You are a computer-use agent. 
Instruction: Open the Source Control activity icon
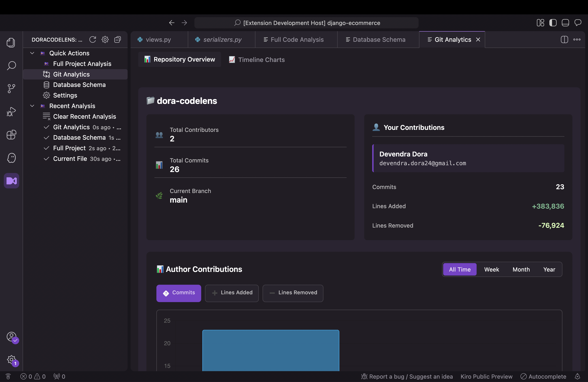pyautogui.click(x=11, y=88)
